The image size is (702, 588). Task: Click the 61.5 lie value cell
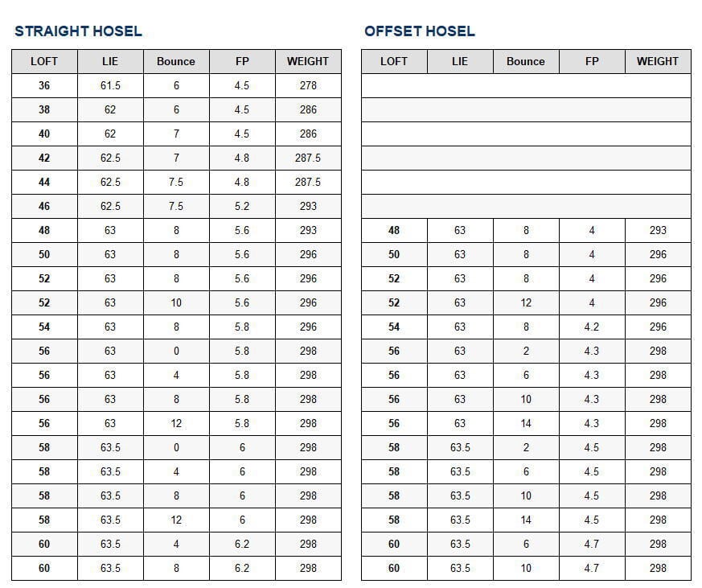coord(110,85)
